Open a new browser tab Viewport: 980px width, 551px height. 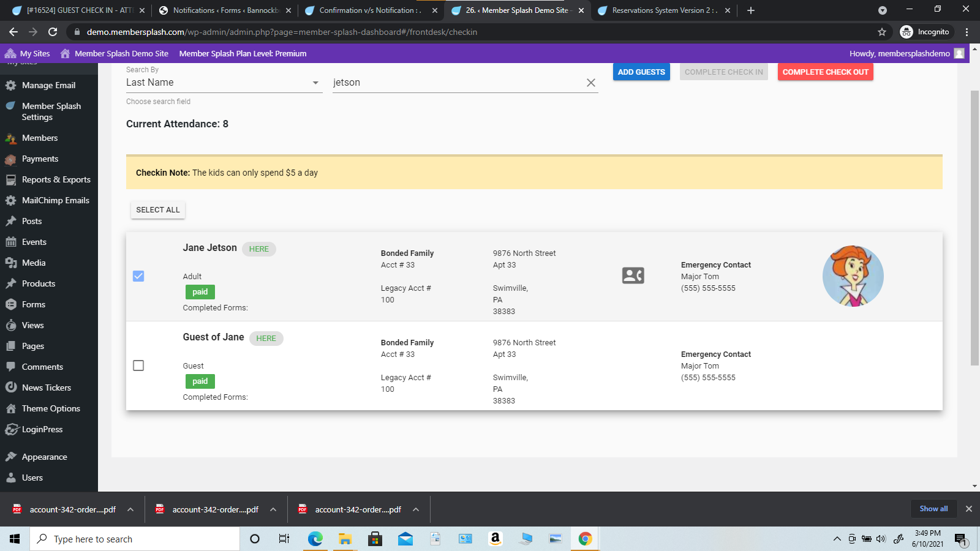[751, 10]
